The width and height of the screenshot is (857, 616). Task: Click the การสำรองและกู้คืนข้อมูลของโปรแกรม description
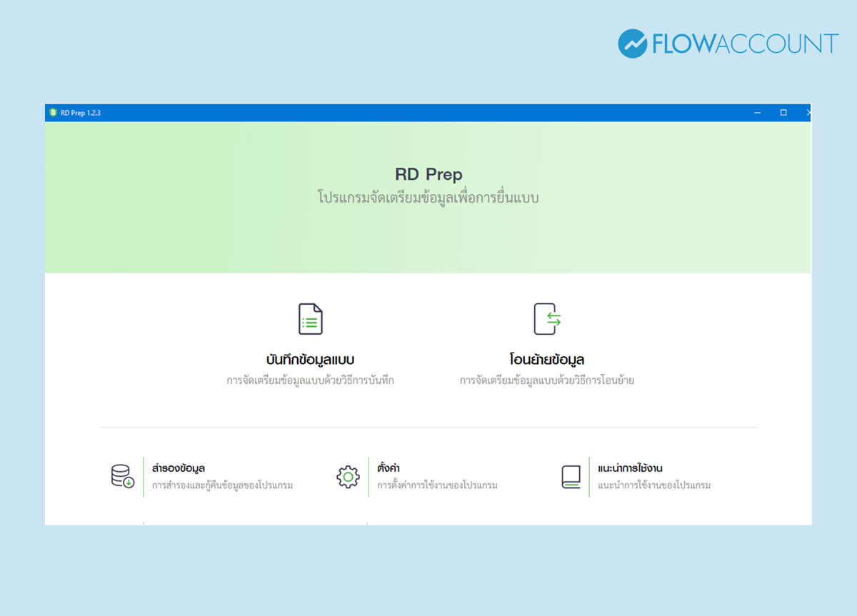point(222,485)
